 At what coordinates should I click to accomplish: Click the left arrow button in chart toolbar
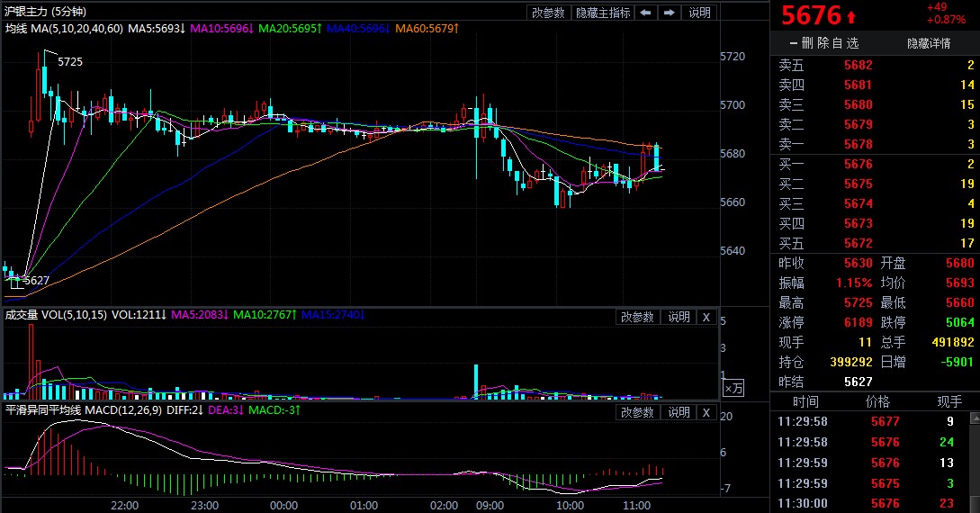646,13
